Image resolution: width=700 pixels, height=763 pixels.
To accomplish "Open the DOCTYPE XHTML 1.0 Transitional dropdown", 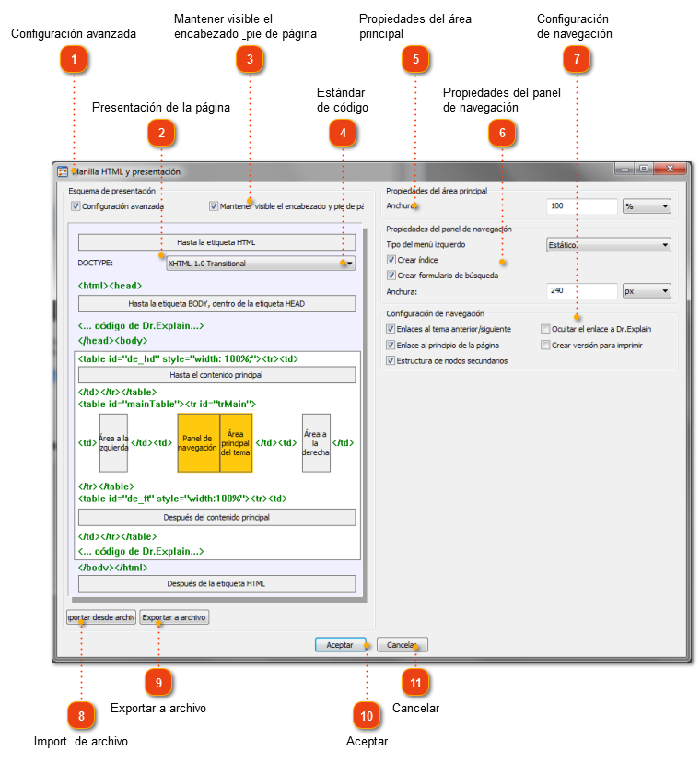I will coord(261,264).
